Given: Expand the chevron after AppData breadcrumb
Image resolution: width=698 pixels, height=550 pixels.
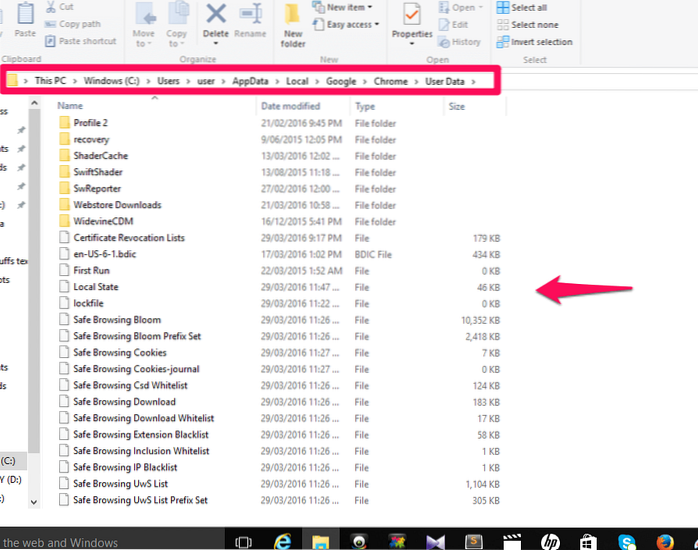Looking at the screenshot, I should tap(277, 81).
